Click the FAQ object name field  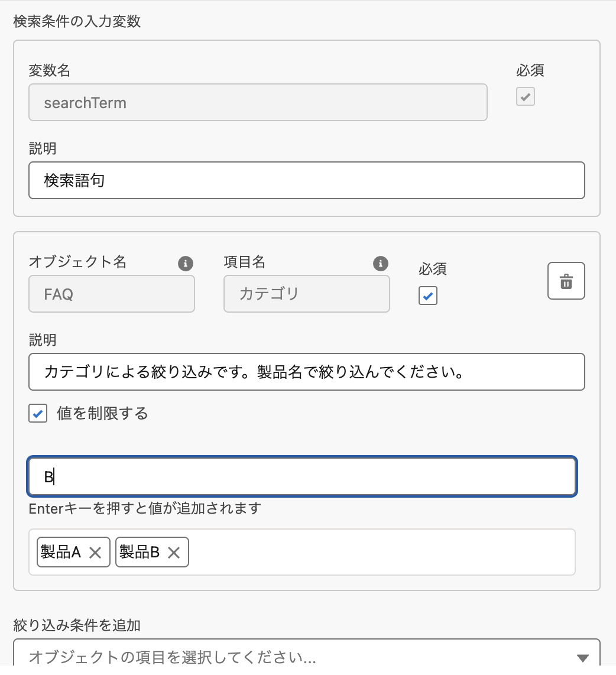112,294
